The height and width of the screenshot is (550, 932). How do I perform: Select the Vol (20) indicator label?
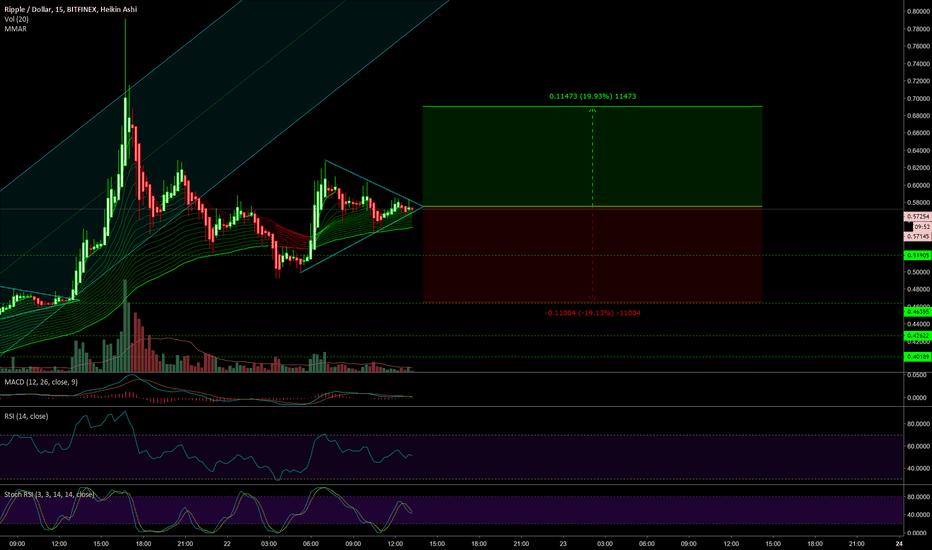pos(17,20)
